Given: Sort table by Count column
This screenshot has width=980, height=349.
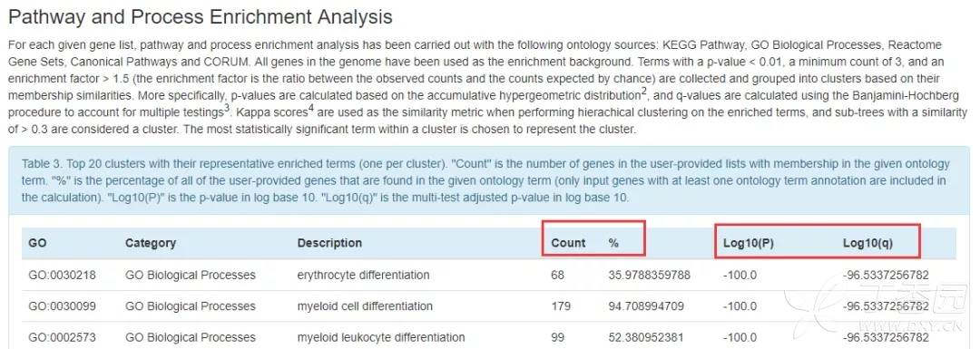Looking at the screenshot, I should pos(568,243).
